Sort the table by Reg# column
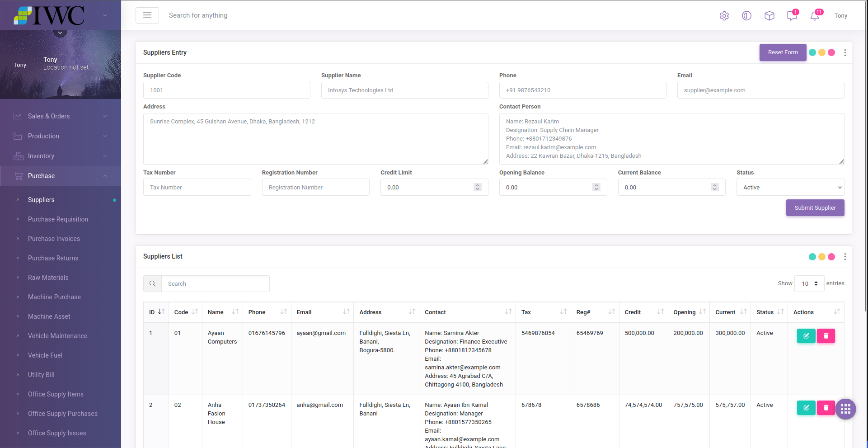Viewport: 868px width, 448px height. coord(595,312)
